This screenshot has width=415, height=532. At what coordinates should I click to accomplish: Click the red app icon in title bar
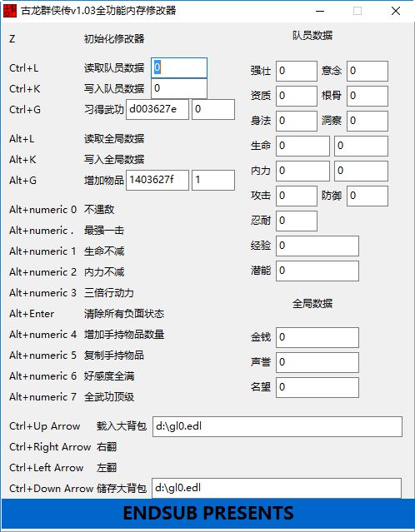(10, 11)
